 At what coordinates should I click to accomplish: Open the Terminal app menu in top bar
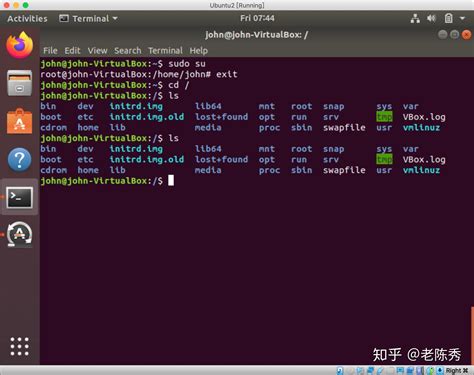pyautogui.click(x=88, y=19)
